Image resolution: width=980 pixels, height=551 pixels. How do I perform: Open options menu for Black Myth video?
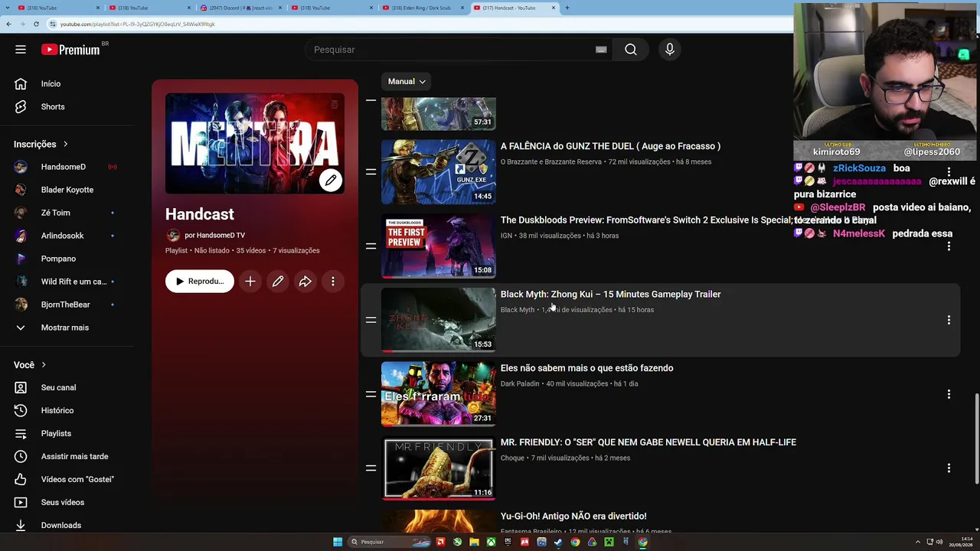(949, 320)
